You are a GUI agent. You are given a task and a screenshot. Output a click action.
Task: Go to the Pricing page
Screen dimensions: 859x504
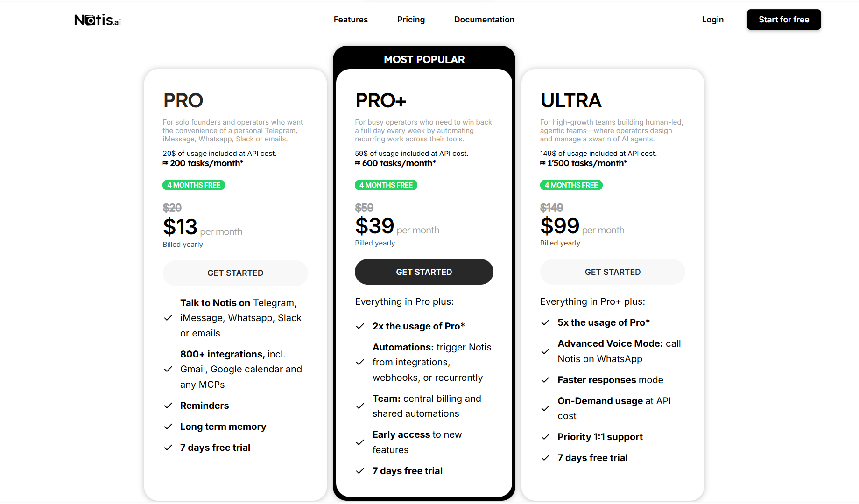pyautogui.click(x=411, y=20)
